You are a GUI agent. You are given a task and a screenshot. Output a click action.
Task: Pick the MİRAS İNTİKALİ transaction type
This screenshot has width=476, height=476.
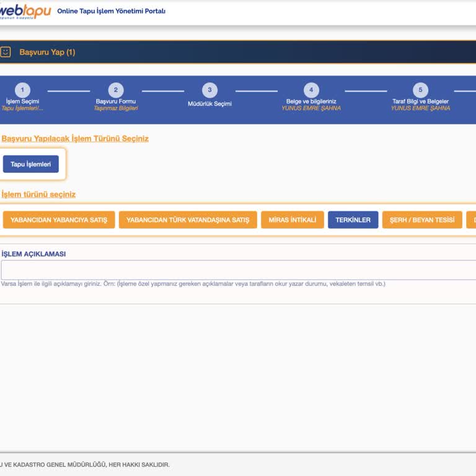tap(293, 220)
